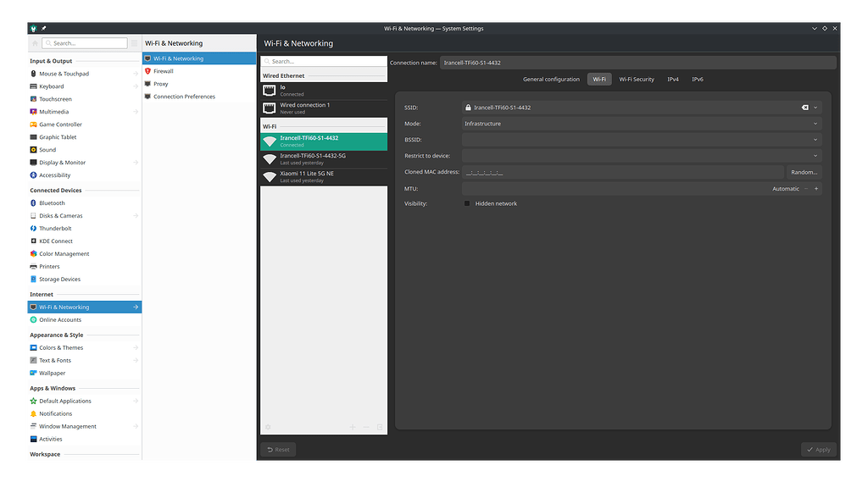Open Game Controller settings

coord(84,125)
